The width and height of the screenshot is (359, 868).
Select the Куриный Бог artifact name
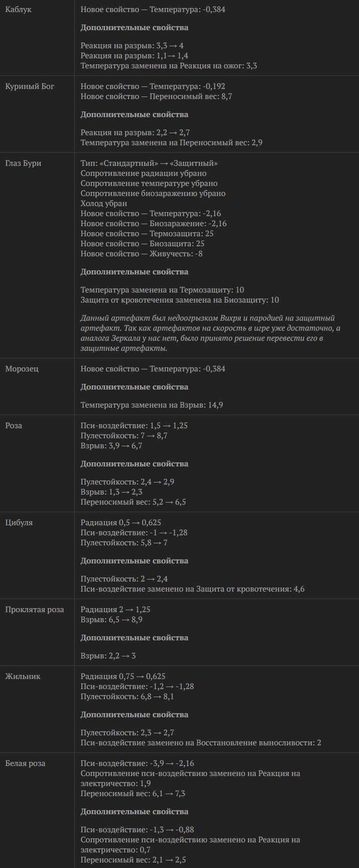coord(30,86)
